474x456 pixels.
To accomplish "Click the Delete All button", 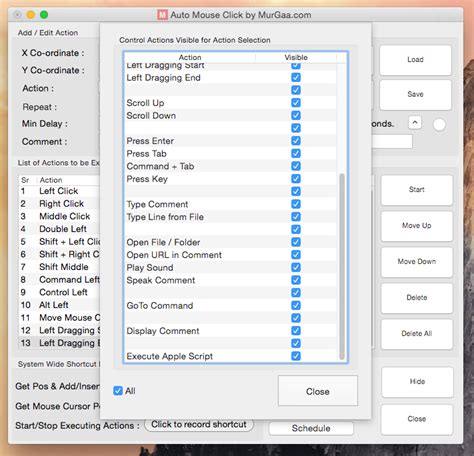I will (417, 334).
